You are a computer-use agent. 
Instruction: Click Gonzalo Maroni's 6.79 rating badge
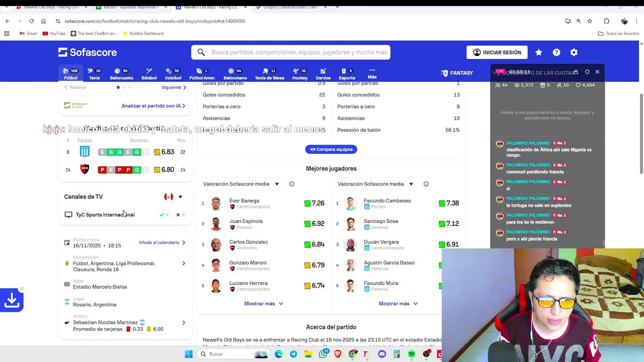click(x=314, y=265)
